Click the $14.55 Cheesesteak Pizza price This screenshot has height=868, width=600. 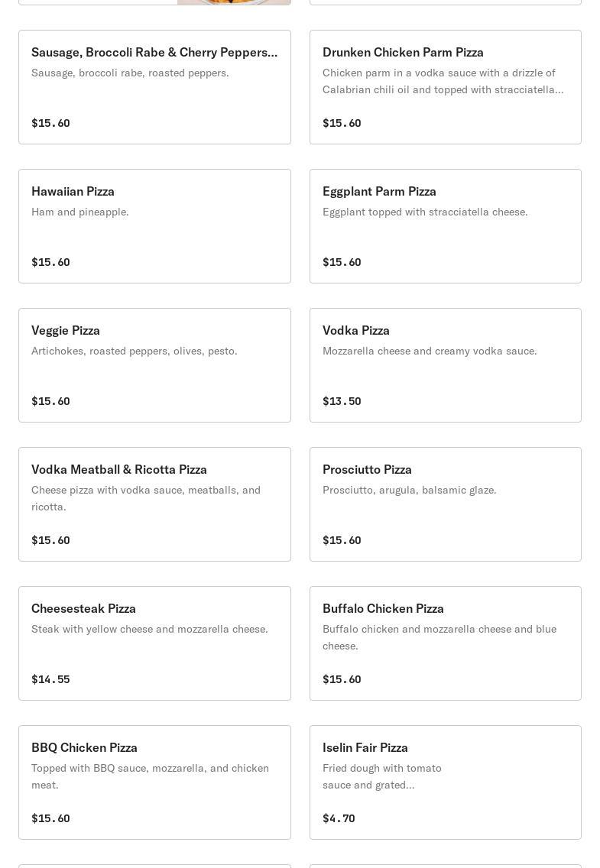click(x=50, y=679)
